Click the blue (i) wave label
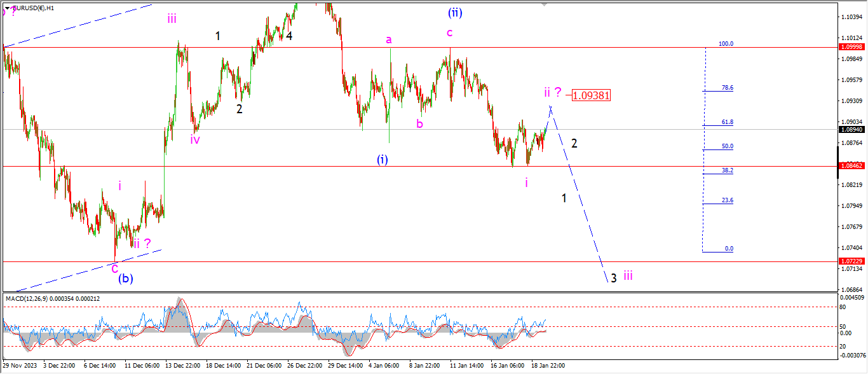This screenshot has width=868, height=374. 382,160
